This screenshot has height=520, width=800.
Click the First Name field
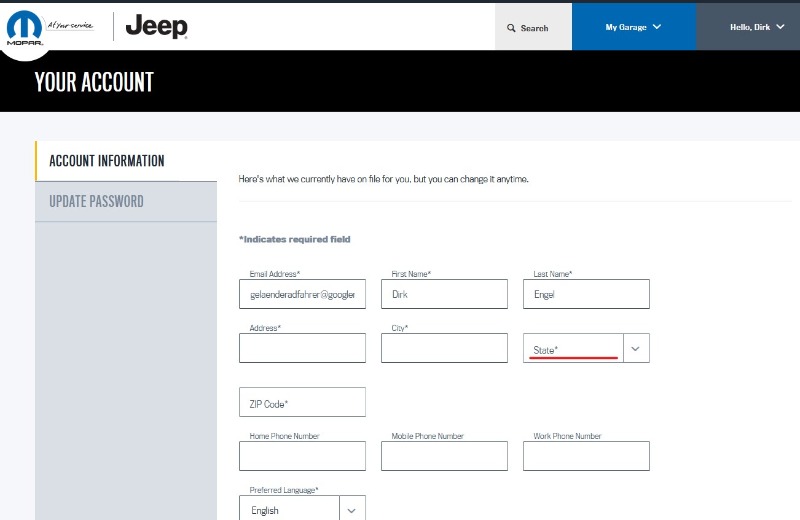[444, 294]
